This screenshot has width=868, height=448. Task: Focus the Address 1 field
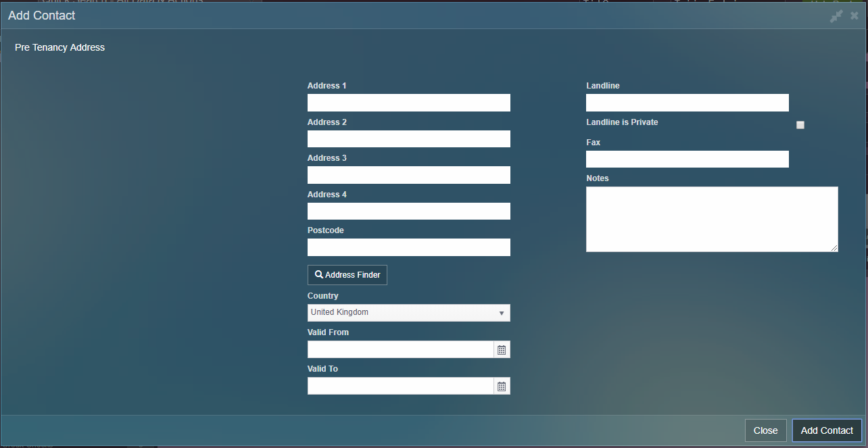click(x=408, y=103)
